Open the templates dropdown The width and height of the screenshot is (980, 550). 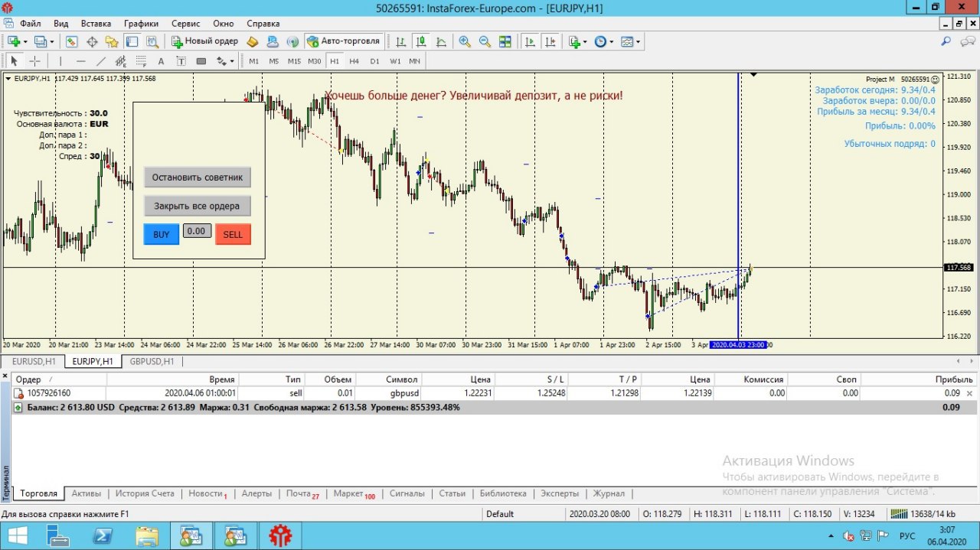(x=630, y=41)
